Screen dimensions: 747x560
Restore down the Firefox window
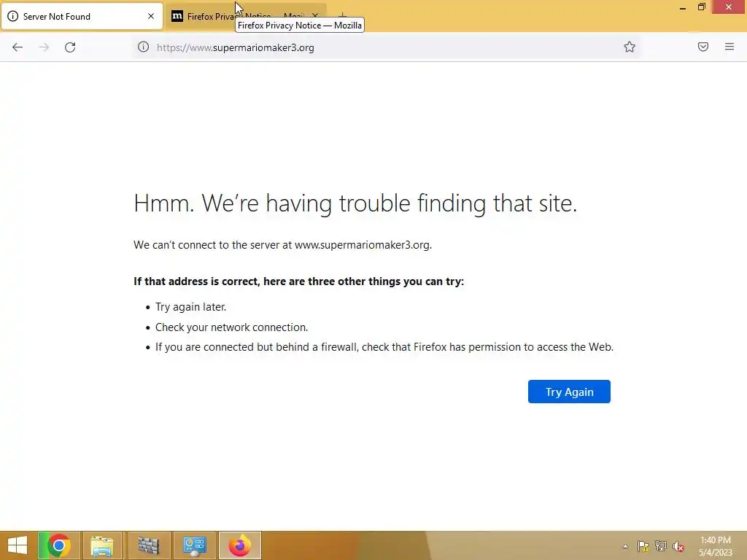pos(701,7)
